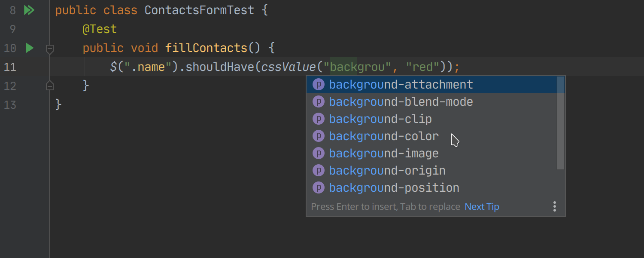Click the @Test annotation on line 9
644x258 pixels.
100,29
